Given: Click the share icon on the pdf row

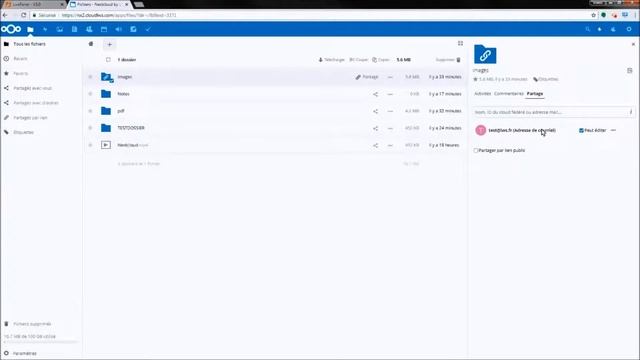Looking at the screenshot, I should pos(375,111).
